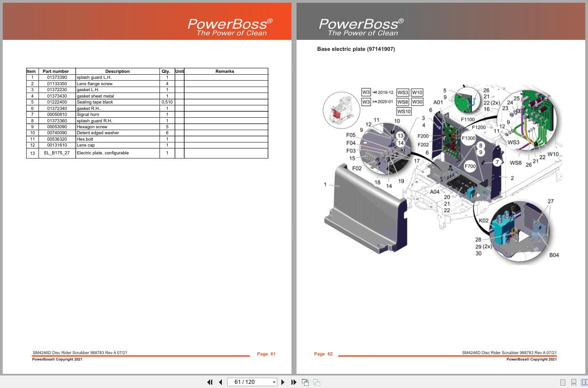Select 'gasket L.H.' table row text
The image size is (588, 388).
88,90
